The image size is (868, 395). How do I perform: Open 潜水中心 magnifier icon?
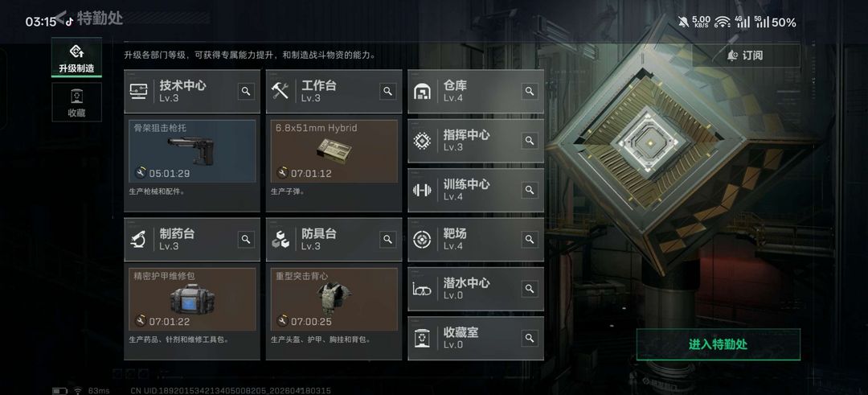(x=530, y=289)
